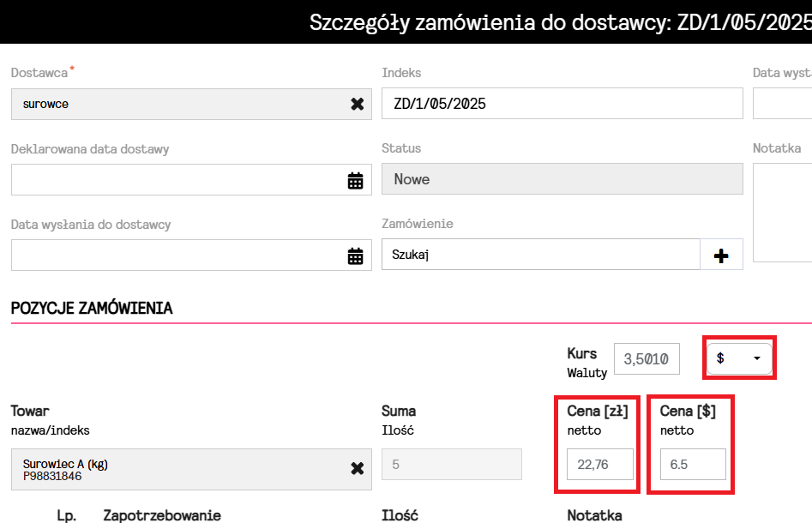Click the Kurs exchange rate field 3,5010
812x523 pixels.
(647, 359)
